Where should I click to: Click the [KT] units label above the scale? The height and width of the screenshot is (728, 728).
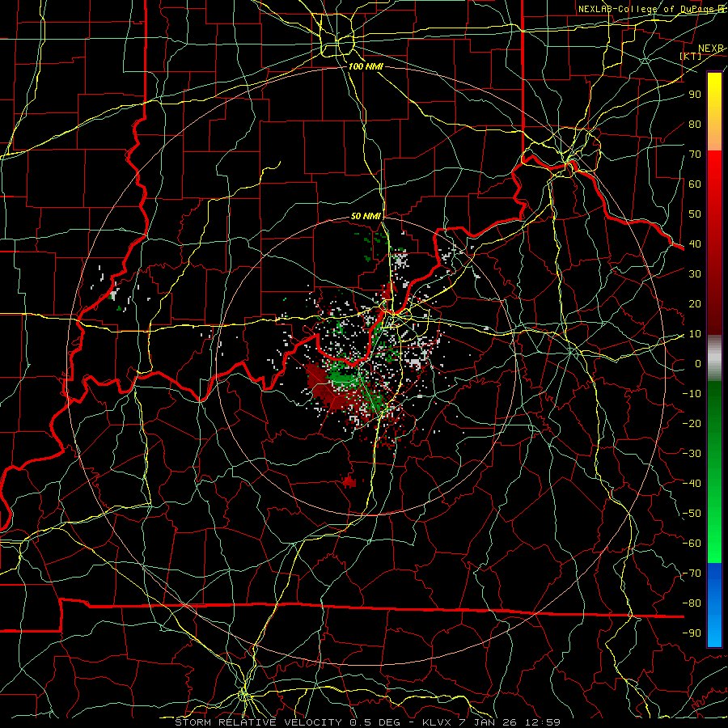click(x=691, y=56)
